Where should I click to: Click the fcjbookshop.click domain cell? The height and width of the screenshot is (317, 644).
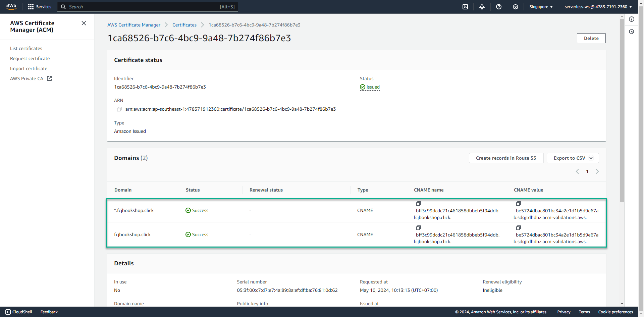click(x=132, y=234)
